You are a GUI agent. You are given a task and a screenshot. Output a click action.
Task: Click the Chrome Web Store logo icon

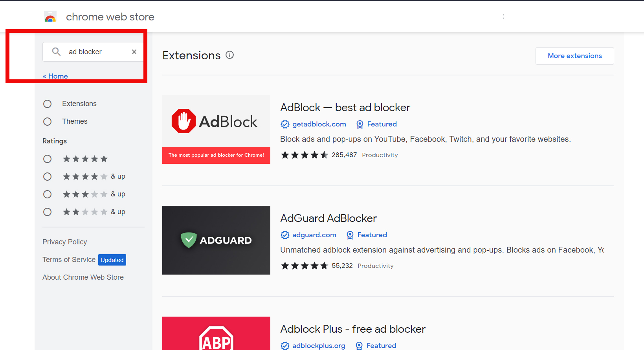coord(50,16)
